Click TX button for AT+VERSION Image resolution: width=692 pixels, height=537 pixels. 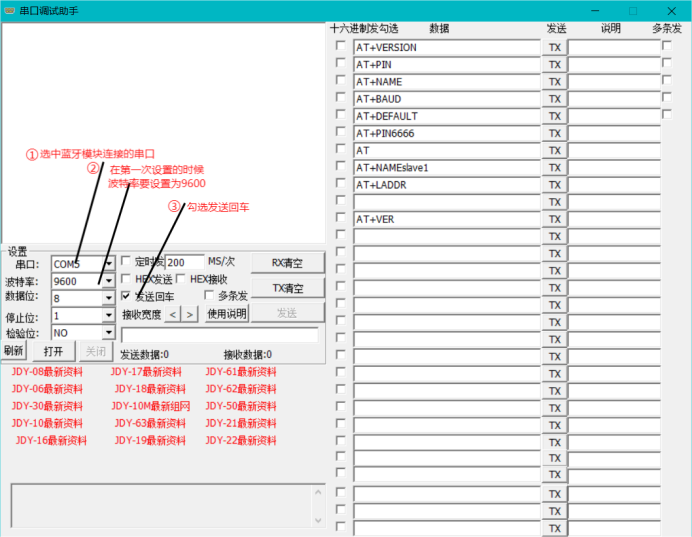point(554,47)
